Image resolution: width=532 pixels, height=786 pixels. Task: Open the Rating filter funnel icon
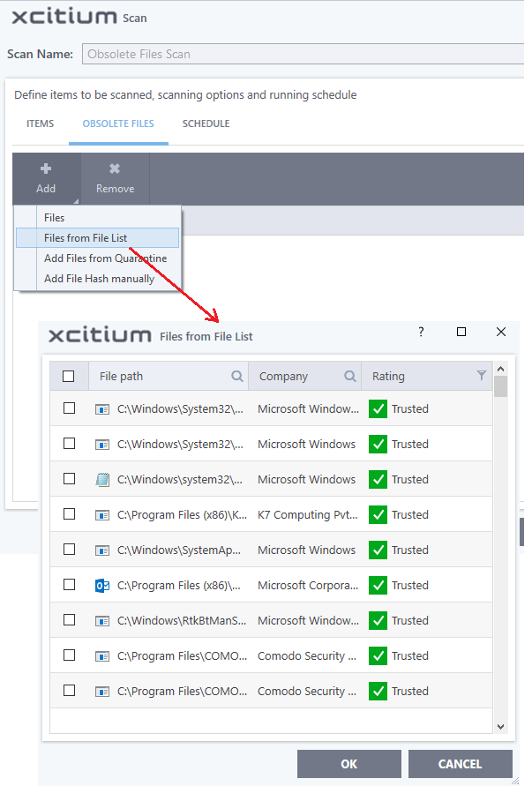pyautogui.click(x=482, y=376)
